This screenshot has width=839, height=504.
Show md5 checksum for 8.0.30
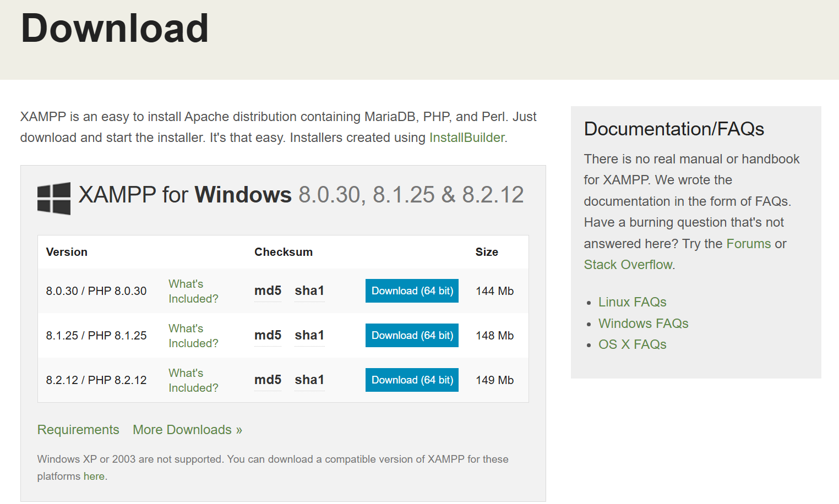pyautogui.click(x=268, y=291)
